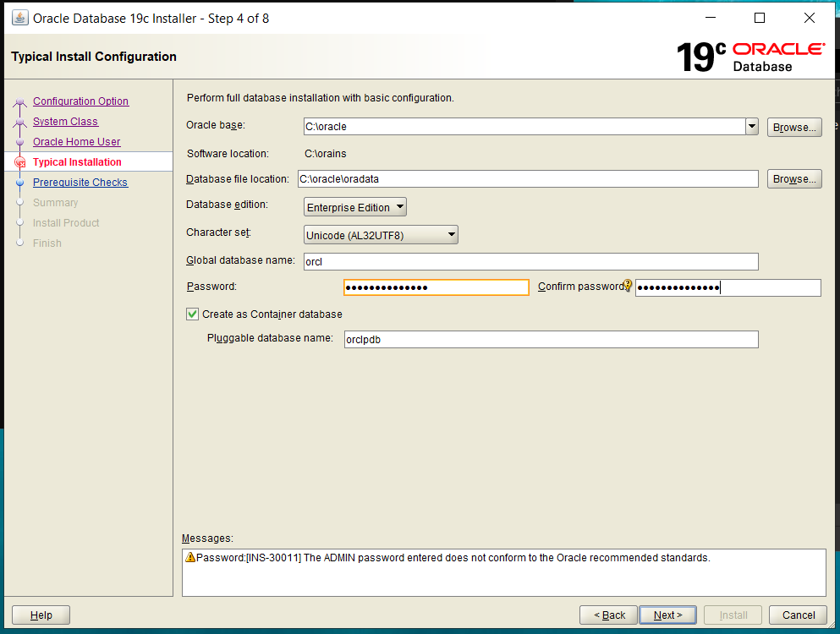840x634 pixels.
Task: Go to the Oracle Home User step
Action: (x=77, y=142)
